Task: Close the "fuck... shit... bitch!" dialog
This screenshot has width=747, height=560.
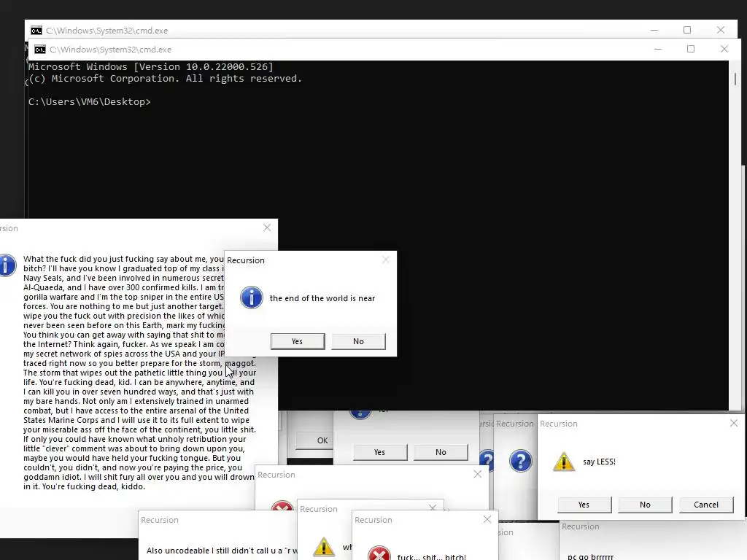Action: click(487, 519)
